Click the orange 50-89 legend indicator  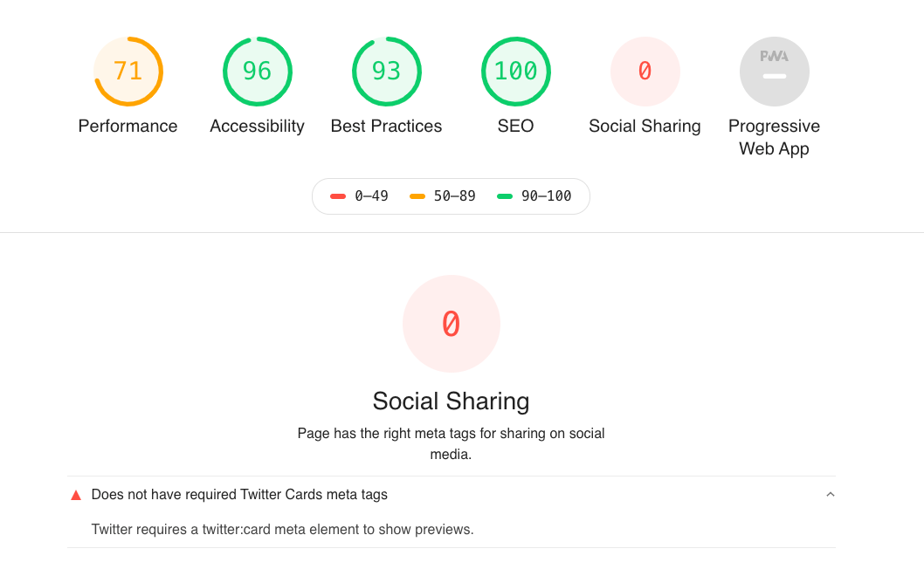click(418, 196)
